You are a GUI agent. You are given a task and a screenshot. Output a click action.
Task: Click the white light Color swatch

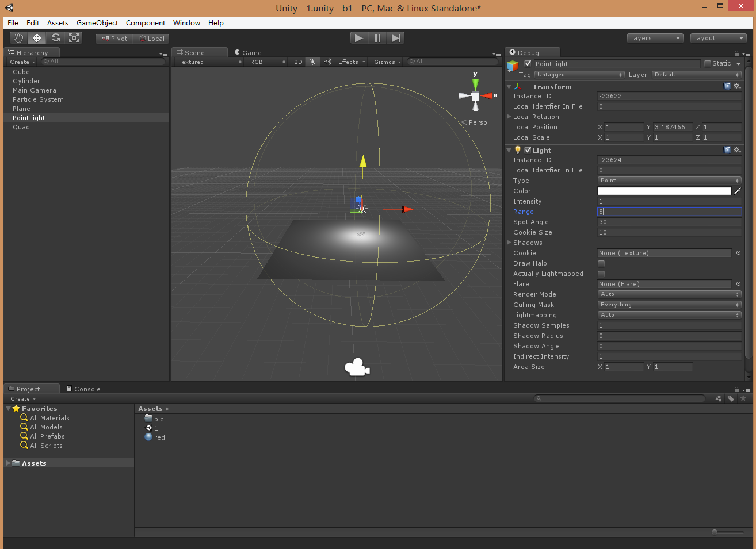[664, 191]
